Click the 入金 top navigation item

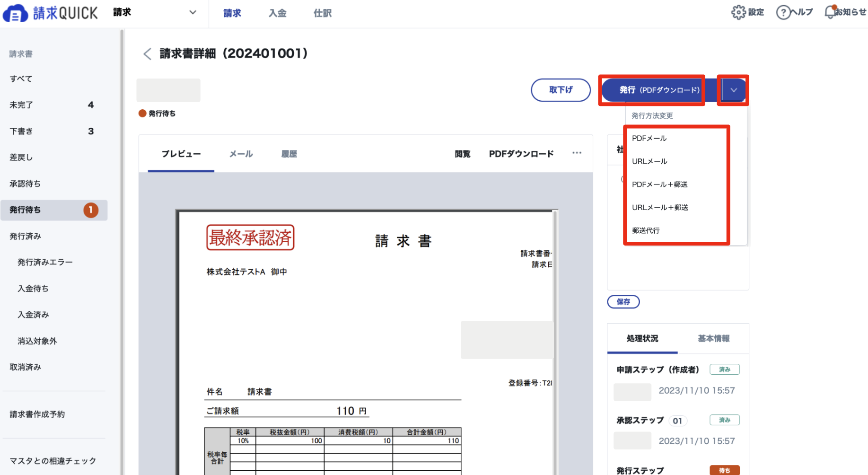click(277, 13)
